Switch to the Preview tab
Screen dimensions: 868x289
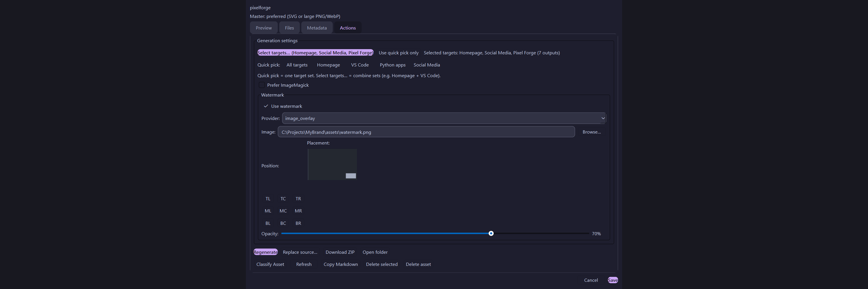point(264,28)
